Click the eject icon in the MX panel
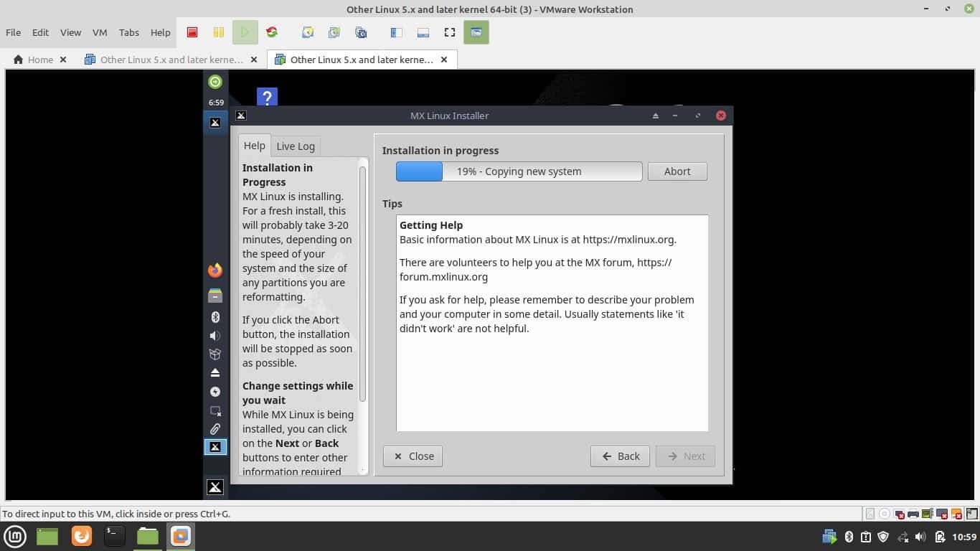Viewport: 980px width, 551px height. point(215,373)
